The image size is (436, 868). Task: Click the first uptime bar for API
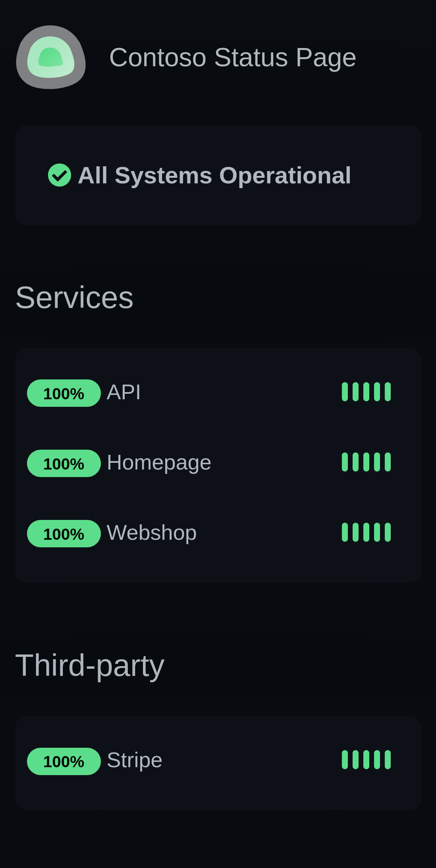click(345, 391)
